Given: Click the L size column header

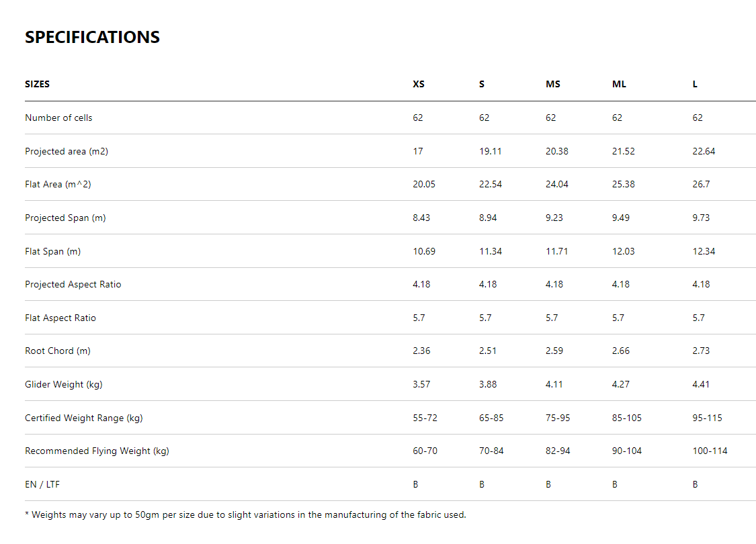Looking at the screenshot, I should coord(695,85).
